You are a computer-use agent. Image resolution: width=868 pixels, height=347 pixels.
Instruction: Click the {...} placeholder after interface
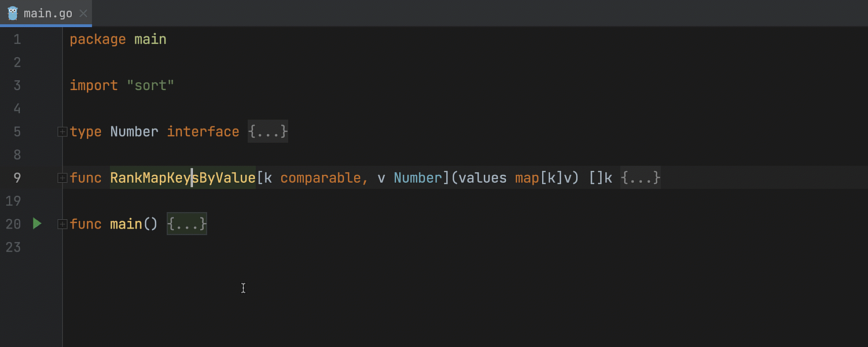[x=267, y=132]
